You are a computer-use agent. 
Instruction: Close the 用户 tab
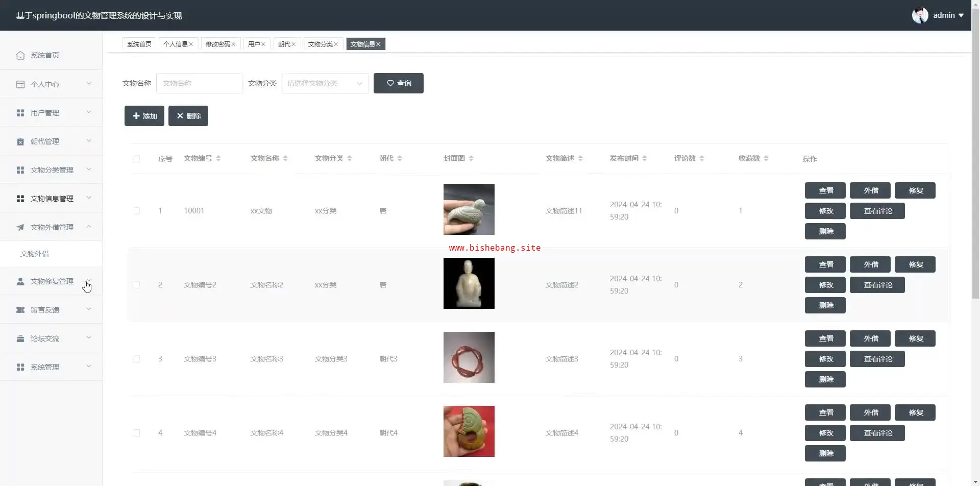(x=263, y=44)
